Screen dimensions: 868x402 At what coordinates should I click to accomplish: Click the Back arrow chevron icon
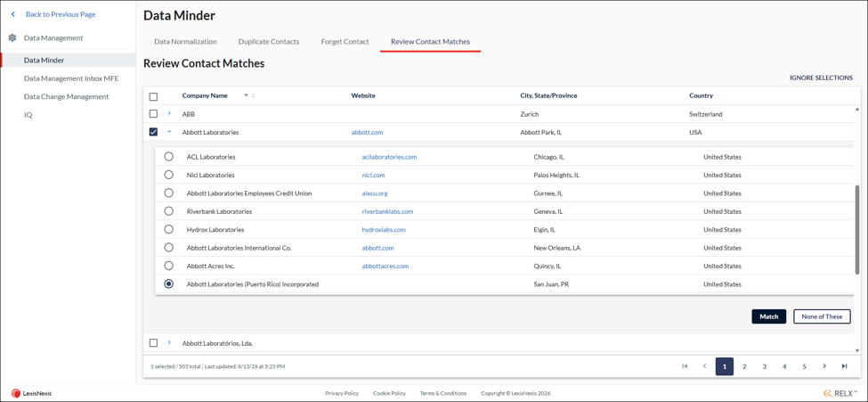click(x=13, y=14)
